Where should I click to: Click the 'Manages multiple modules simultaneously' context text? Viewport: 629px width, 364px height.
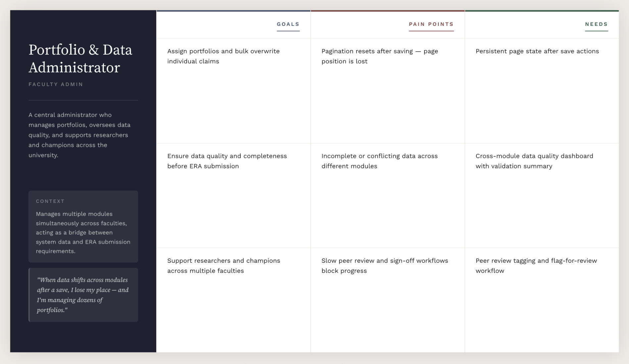tap(83, 233)
